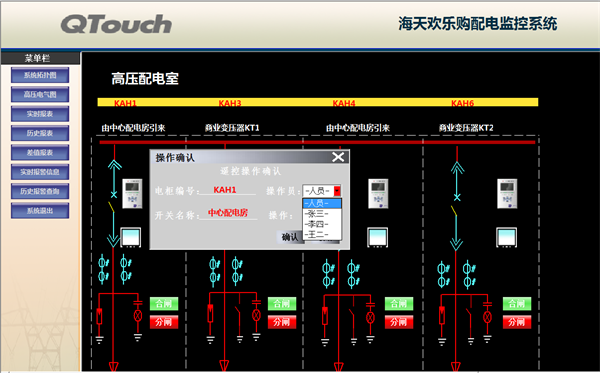
Task: Click the red indicator lamp symbol in KAH6
Action: [x=487, y=317]
